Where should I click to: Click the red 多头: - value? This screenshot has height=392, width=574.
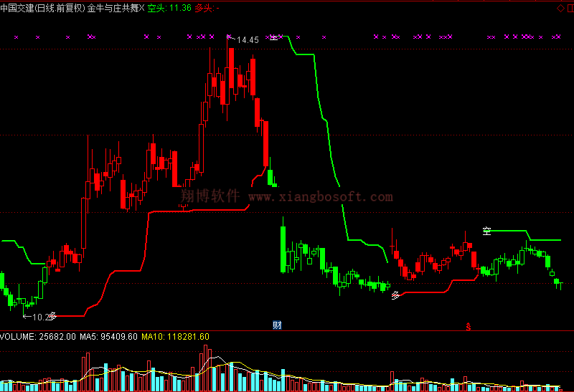point(207,8)
